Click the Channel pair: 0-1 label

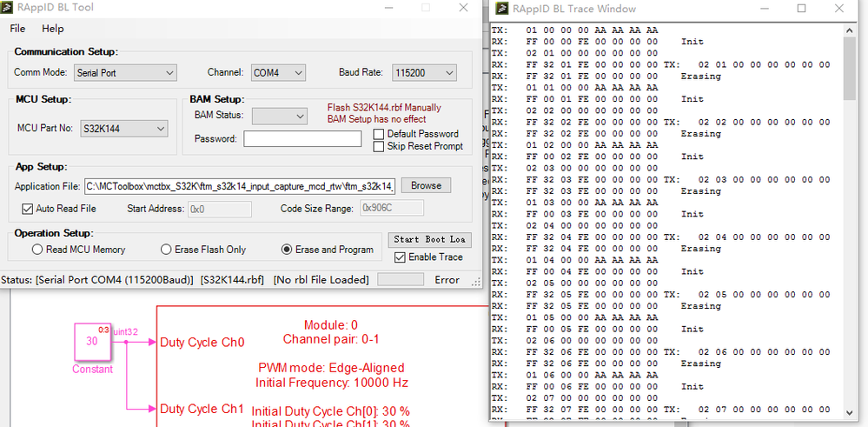tap(331, 339)
